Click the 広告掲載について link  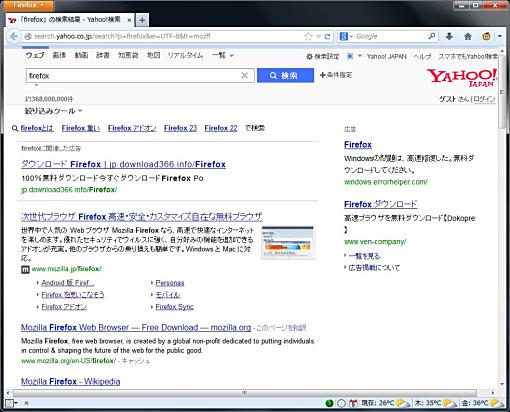(374, 268)
